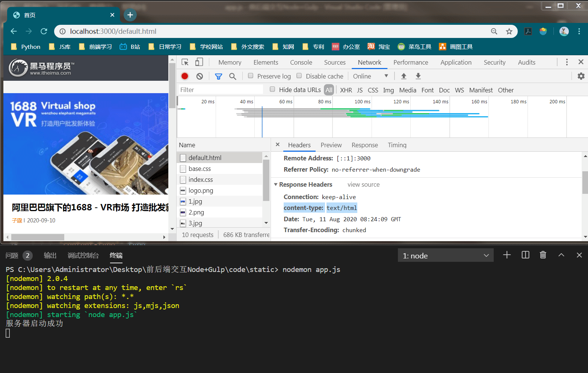The width and height of the screenshot is (588, 373).
Task: Switch to the Elements DevTools tab
Action: point(266,62)
